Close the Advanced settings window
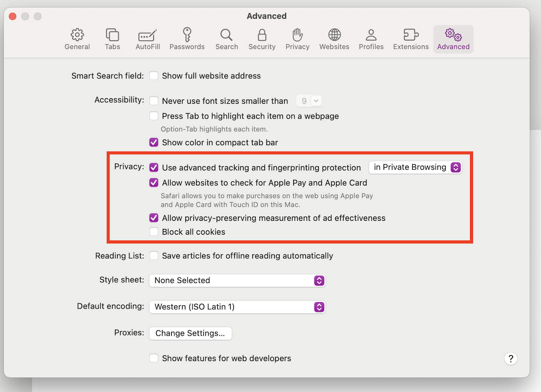This screenshot has width=541, height=392. pos(13,16)
